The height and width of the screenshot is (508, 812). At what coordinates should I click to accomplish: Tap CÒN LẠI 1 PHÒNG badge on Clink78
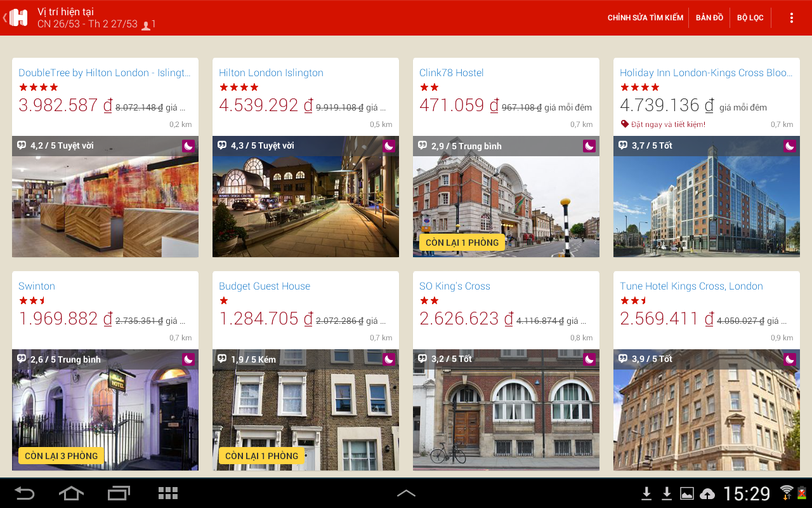click(x=462, y=243)
